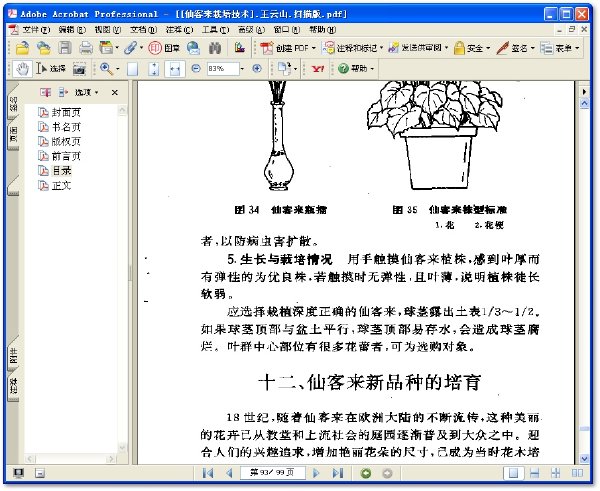Go to the first page
Viewport: 600px width, 491px height.
[x=208, y=473]
